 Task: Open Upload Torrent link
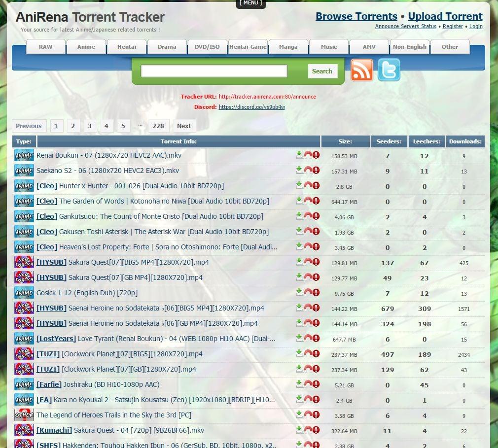[x=445, y=16]
